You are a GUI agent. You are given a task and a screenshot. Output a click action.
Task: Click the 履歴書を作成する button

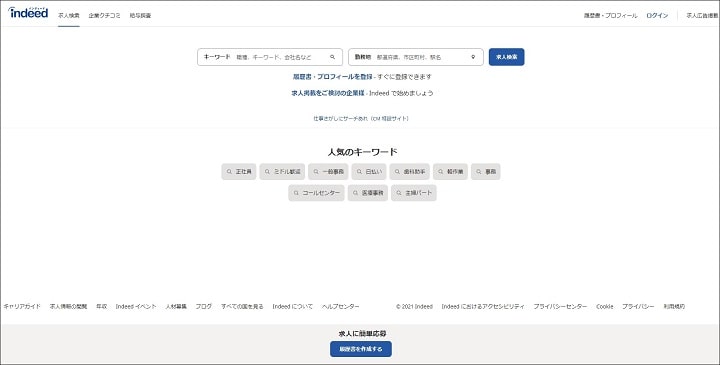tap(361, 349)
